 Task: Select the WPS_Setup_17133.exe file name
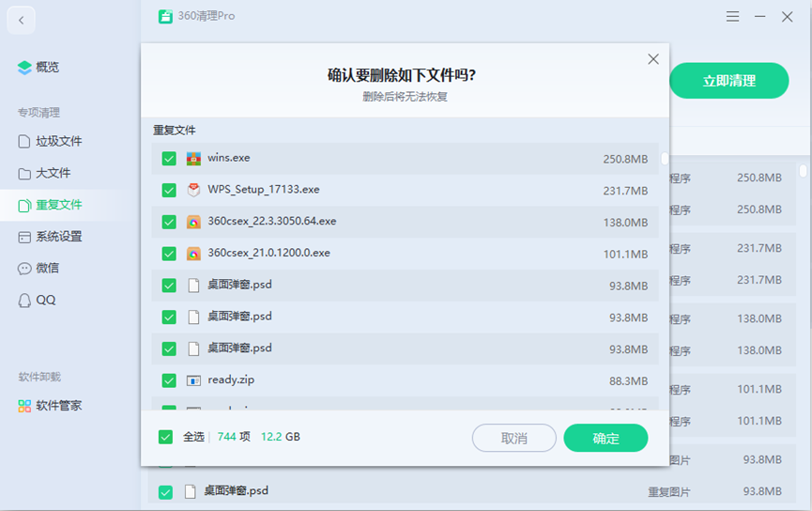click(x=264, y=190)
